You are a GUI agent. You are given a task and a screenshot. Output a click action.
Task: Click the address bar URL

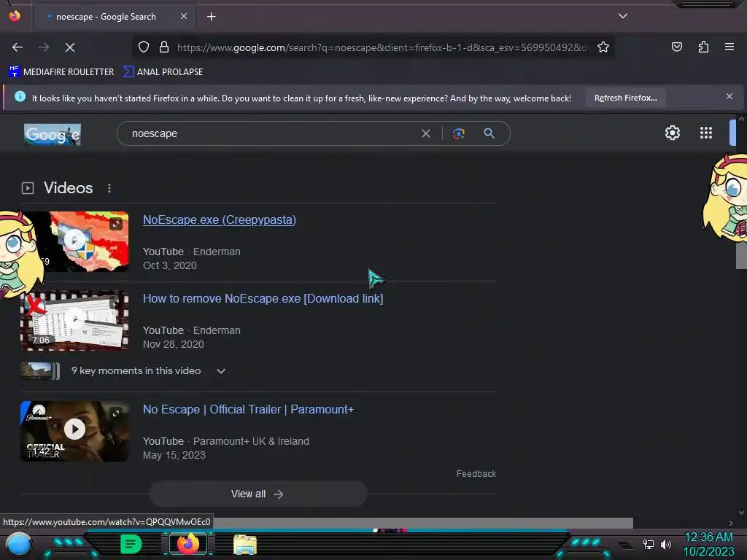(383, 47)
